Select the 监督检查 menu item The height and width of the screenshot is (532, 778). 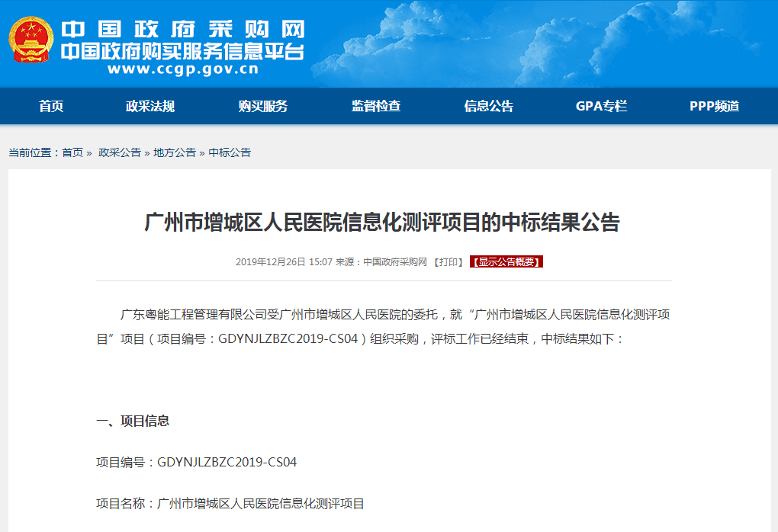click(375, 106)
